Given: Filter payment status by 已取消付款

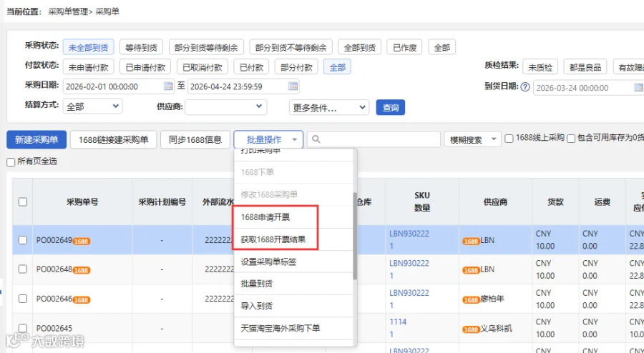Looking at the screenshot, I should [203, 67].
